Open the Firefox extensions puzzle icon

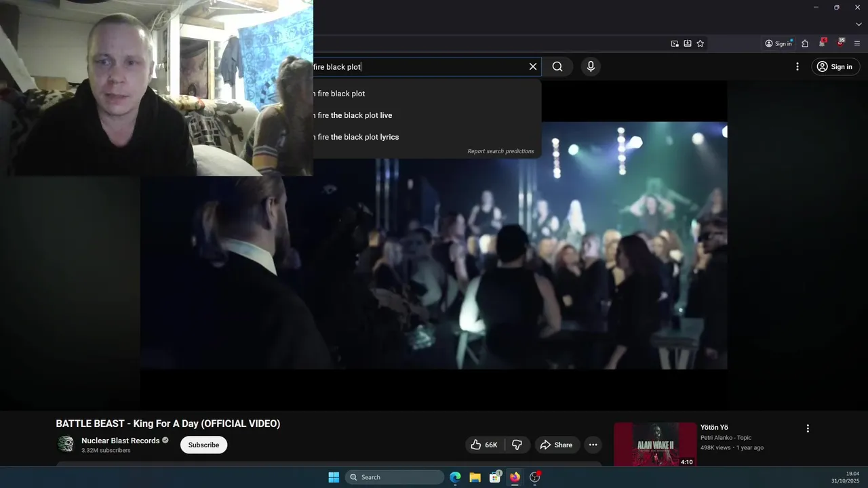click(x=805, y=43)
